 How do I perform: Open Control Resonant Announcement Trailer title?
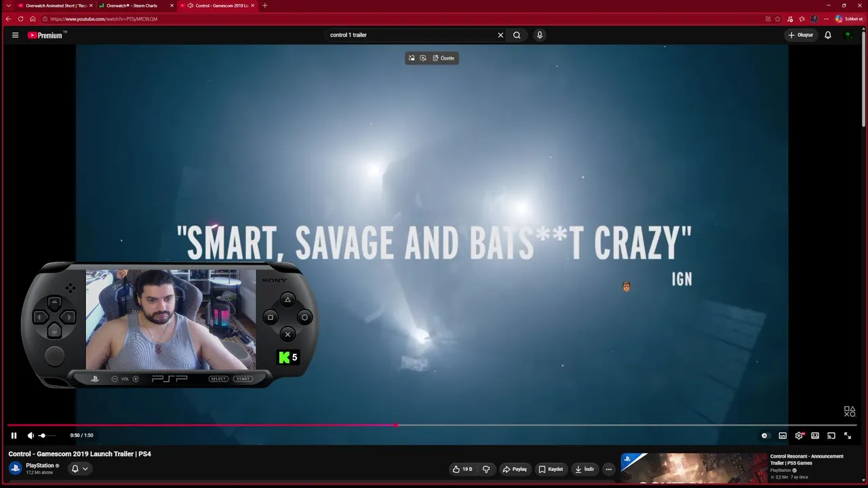point(807,460)
